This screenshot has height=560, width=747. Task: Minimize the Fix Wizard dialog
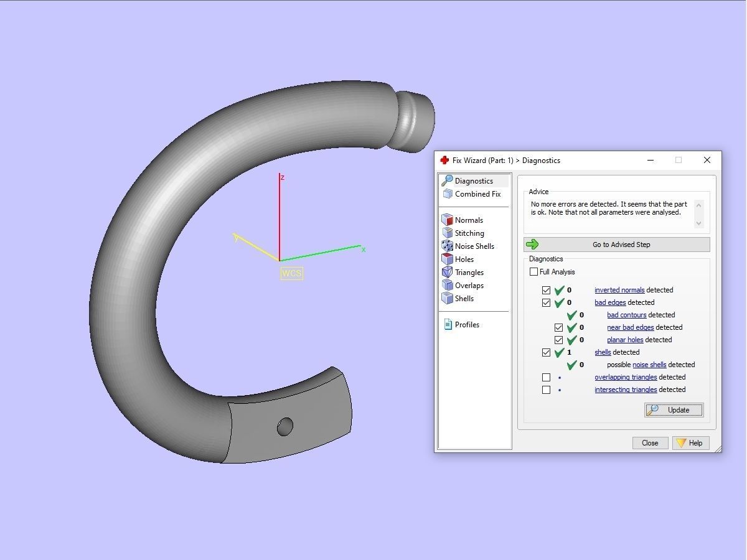[x=650, y=161]
